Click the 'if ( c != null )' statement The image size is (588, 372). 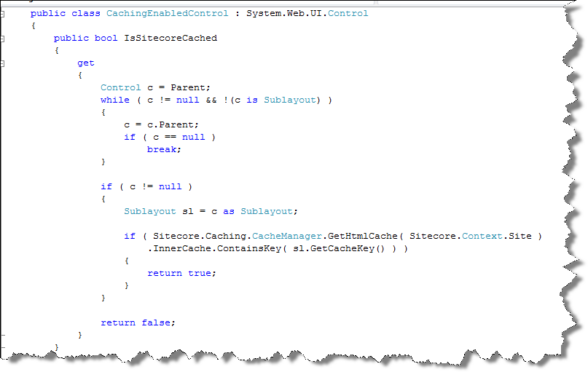146,186
